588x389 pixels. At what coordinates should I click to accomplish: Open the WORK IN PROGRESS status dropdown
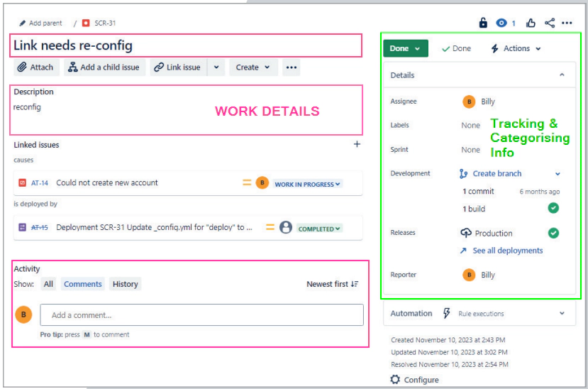[307, 184]
